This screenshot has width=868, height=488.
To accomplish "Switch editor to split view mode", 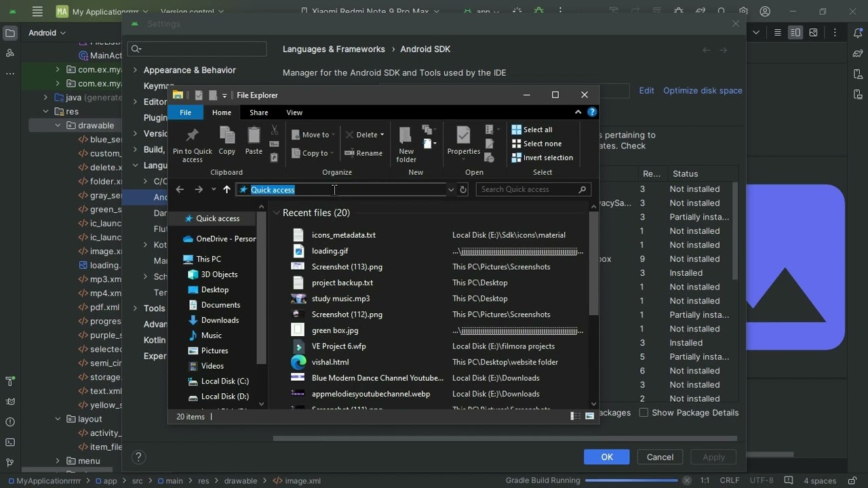I will pos(795,33).
